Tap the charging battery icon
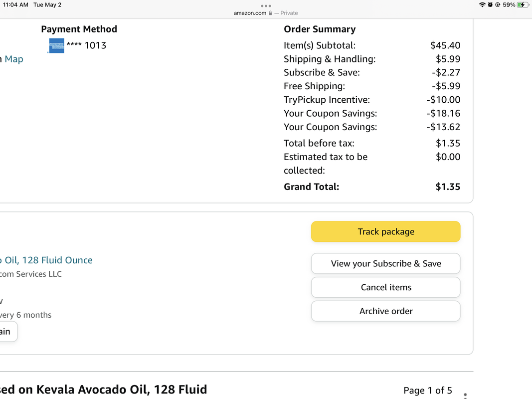The height and width of the screenshot is (399, 532). 522,5
